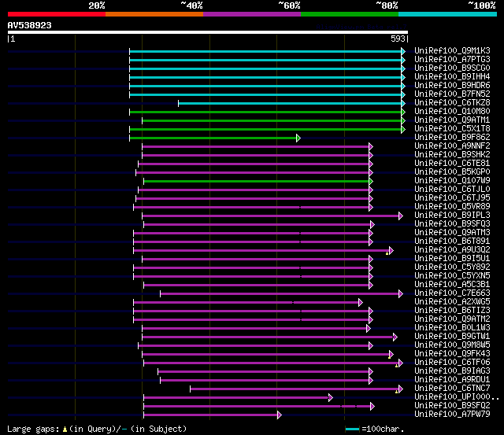
Task: Select the UniRef100_Q107W9 label
Action: coord(452,181)
